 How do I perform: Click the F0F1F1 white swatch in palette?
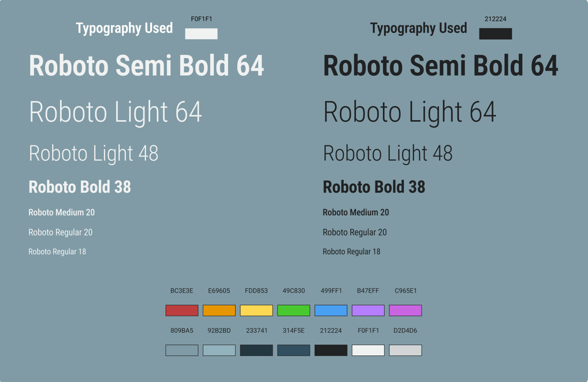(368, 350)
